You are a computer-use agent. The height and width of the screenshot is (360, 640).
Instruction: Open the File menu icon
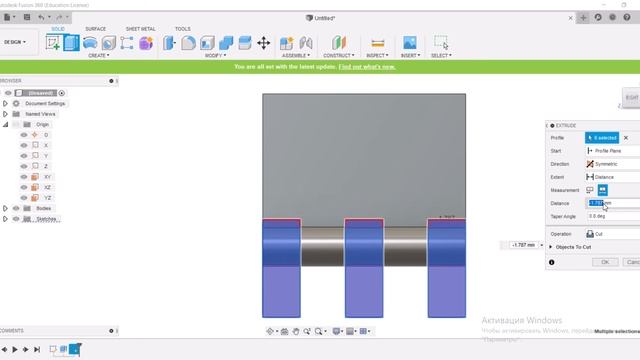pyautogui.click(x=9, y=18)
